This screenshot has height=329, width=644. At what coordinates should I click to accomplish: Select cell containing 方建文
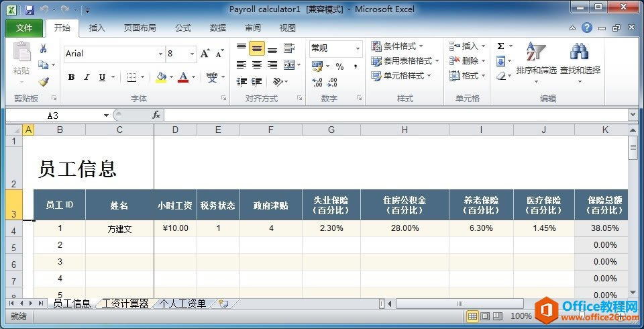[119, 229]
